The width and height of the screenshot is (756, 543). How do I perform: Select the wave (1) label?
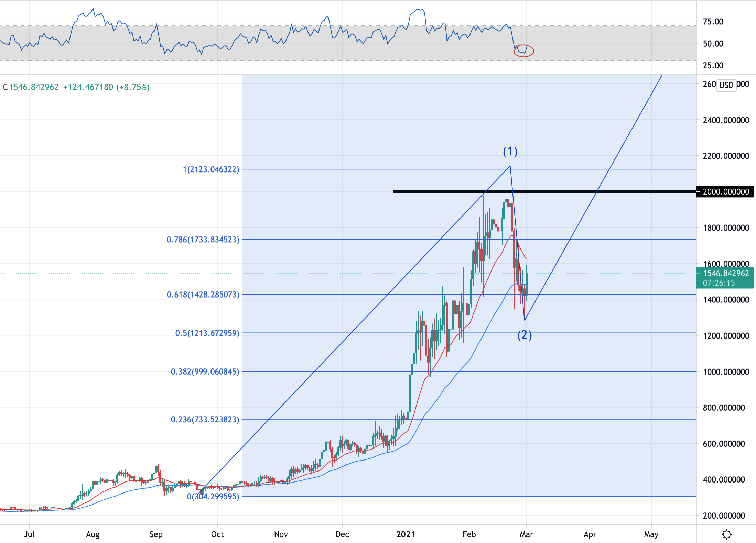510,151
